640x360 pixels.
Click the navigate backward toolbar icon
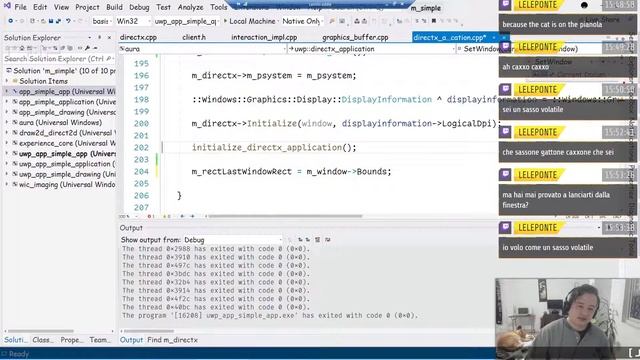coord(11,21)
